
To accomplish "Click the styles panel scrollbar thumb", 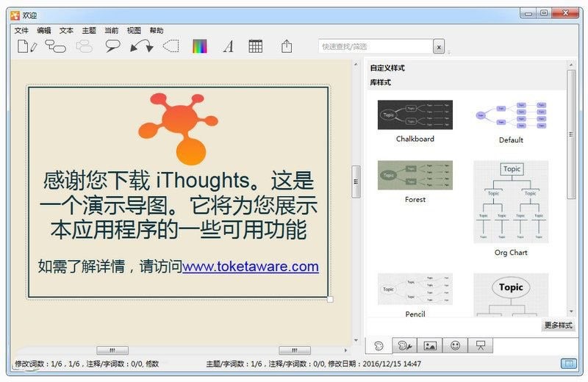I will click(571, 134).
